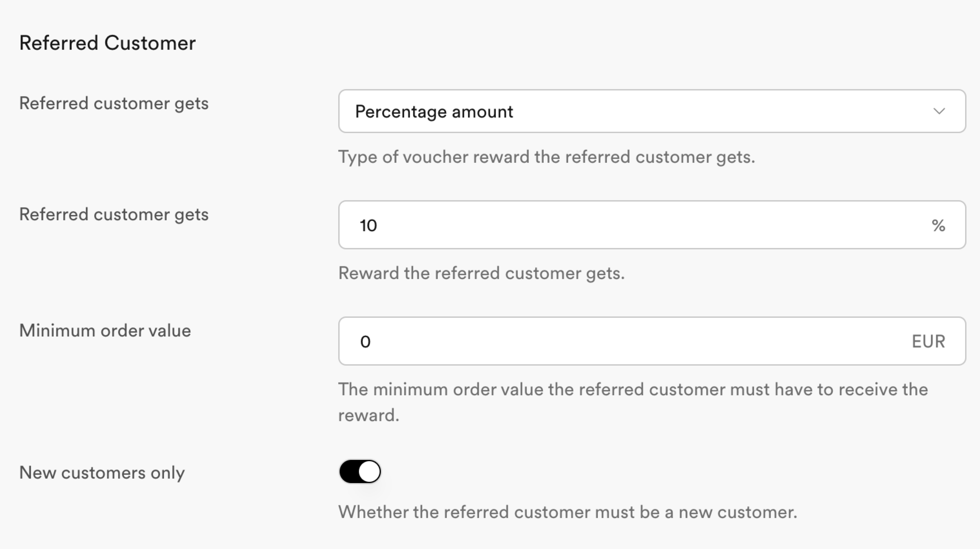Focus the reward percentage field containing 10
The width and height of the screenshot is (980, 549).
pos(652,225)
